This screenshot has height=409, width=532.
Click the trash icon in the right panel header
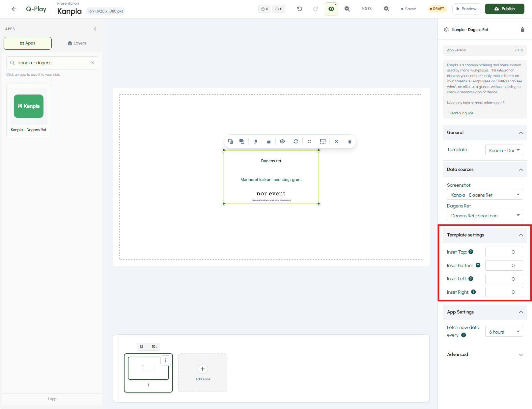522,30
